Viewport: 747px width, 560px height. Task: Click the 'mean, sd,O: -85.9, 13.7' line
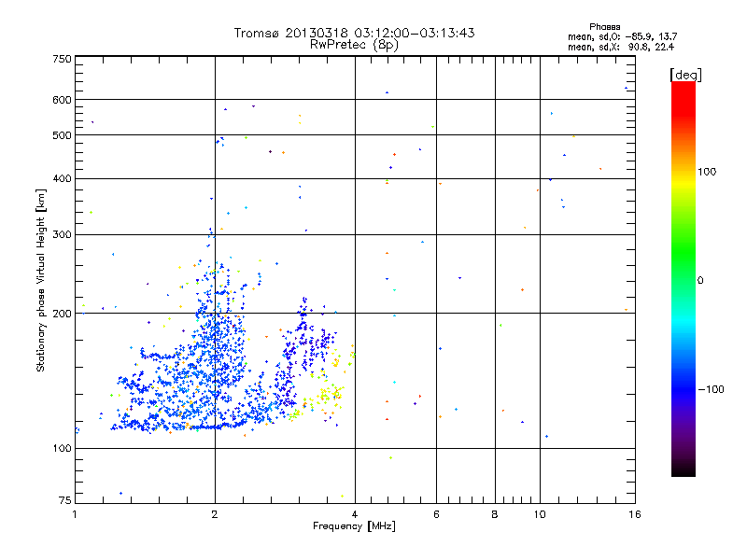[622, 36]
